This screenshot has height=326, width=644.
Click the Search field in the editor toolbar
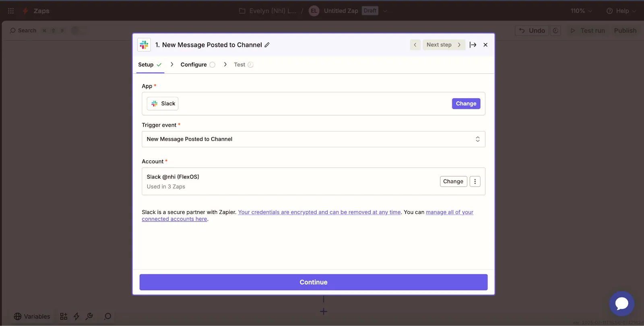(23, 31)
